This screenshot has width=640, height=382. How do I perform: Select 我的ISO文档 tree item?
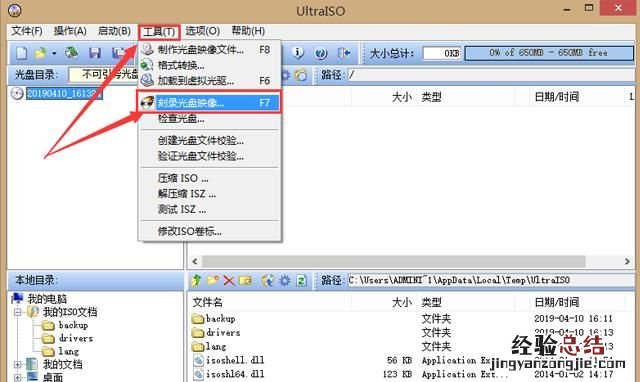[x=70, y=312]
